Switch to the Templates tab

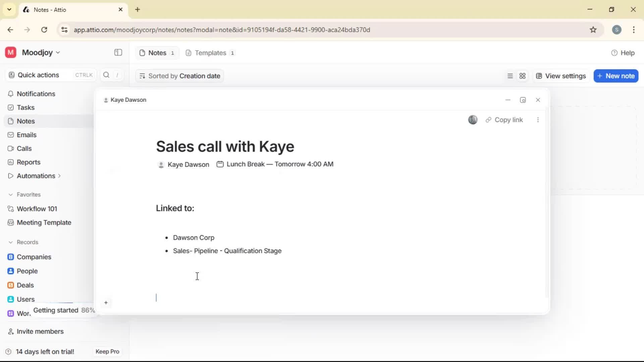210,53
